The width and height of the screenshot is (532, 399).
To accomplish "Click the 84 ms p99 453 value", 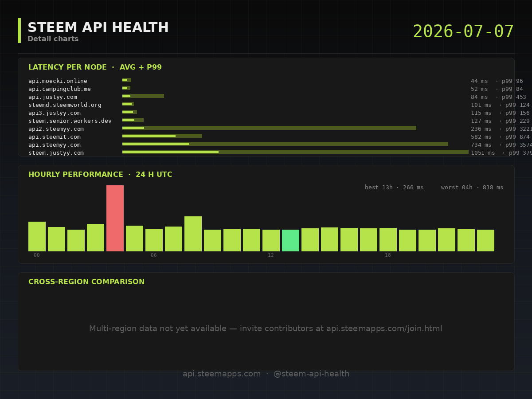I will tap(499, 97).
